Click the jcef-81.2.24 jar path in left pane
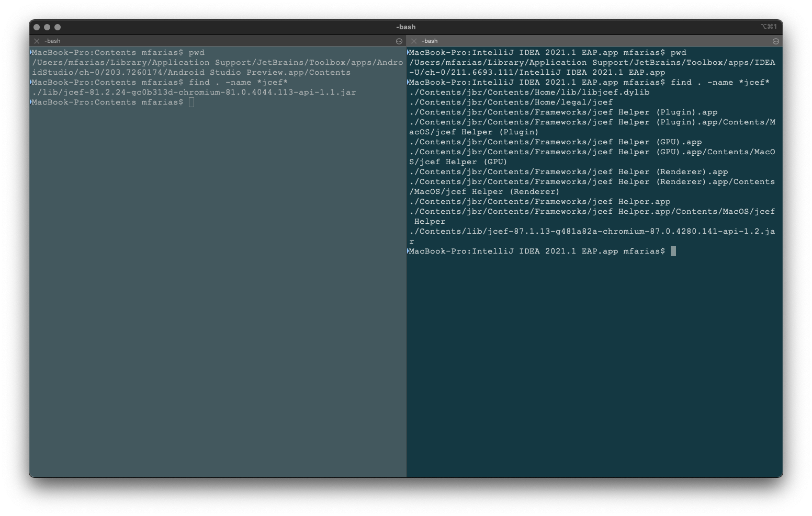Screen dimensions: 812x516 (194, 93)
